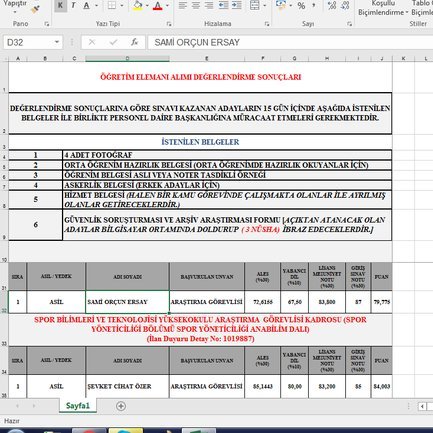Toggle Underline (A) formatting
This screenshot has height=433, width=433.
click(x=86, y=6)
